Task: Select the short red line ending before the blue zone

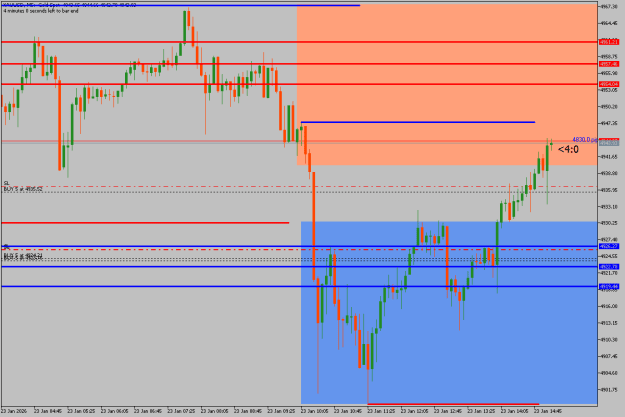Action: click(x=145, y=223)
